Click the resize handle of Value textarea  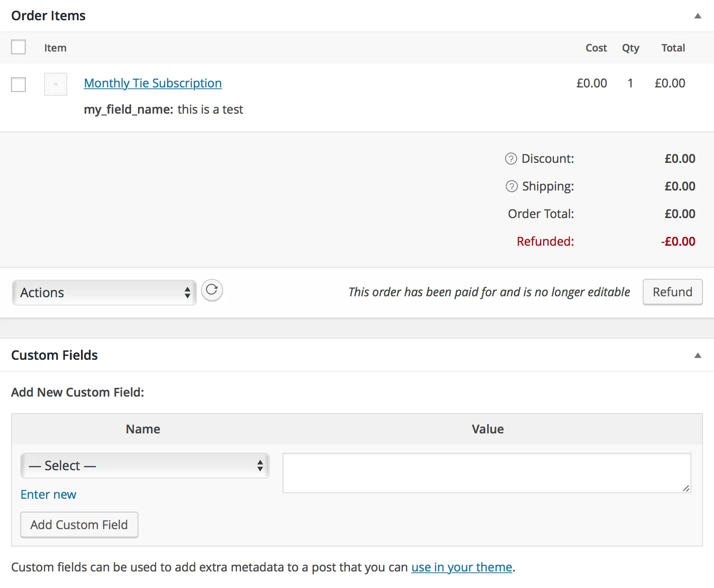(686, 488)
